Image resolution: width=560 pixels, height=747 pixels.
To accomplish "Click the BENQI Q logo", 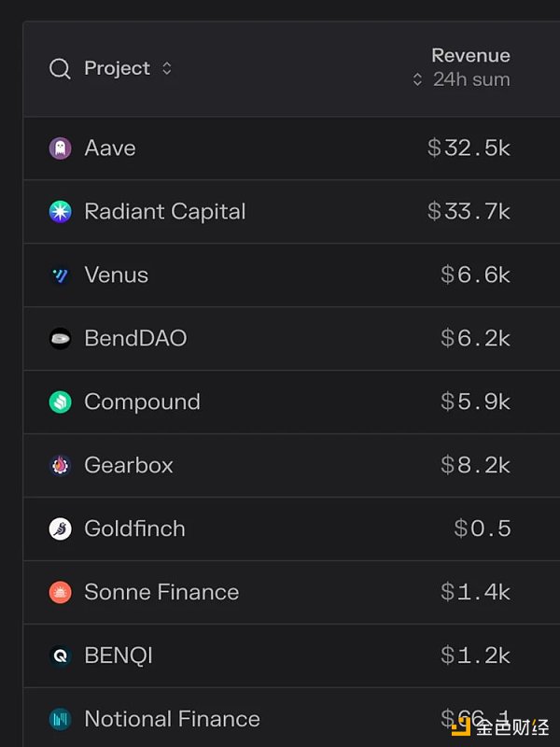I will [61, 655].
